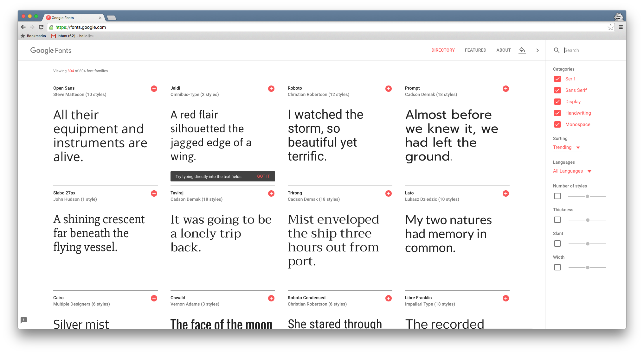Image resolution: width=644 pixels, height=354 pixels.
Task: Add Trirong font with plus icon
Action: (x=389, y=193)
